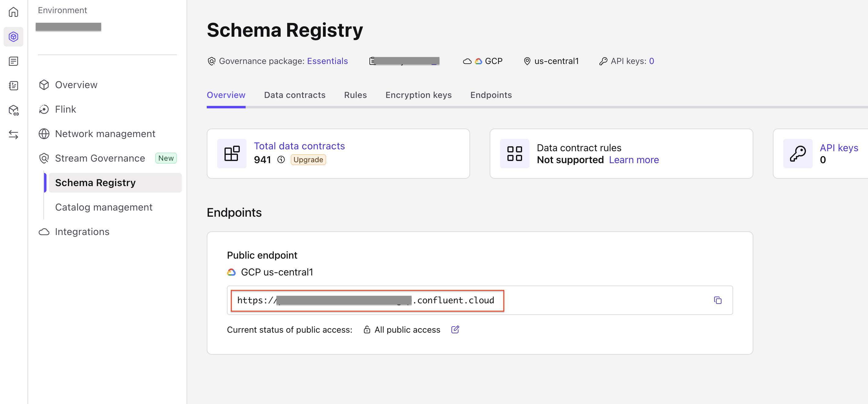The image size is (868, 404).
Task: Select Schema Registry in sidebar
Action: tap(115, 183)
